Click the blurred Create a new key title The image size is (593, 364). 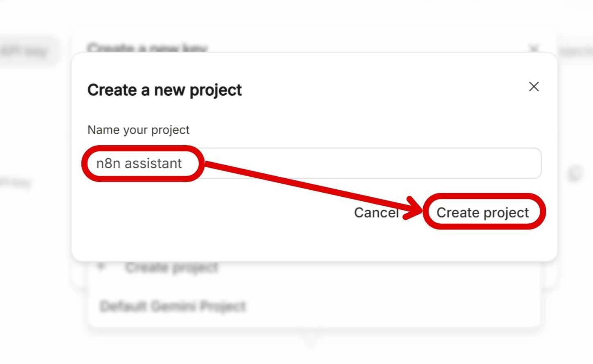click(x=147, y=48)
